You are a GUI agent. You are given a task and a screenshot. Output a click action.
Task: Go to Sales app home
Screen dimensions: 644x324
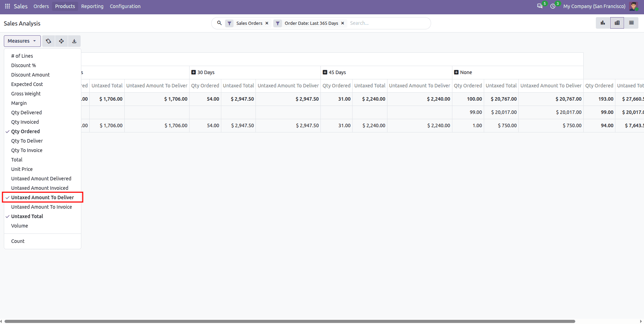tap(21, 6)
